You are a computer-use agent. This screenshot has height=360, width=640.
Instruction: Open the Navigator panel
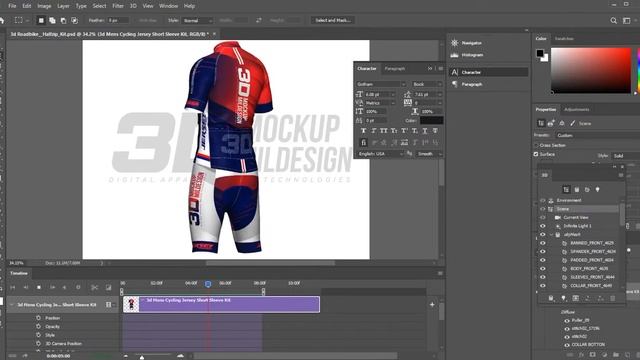click(471, 43)
